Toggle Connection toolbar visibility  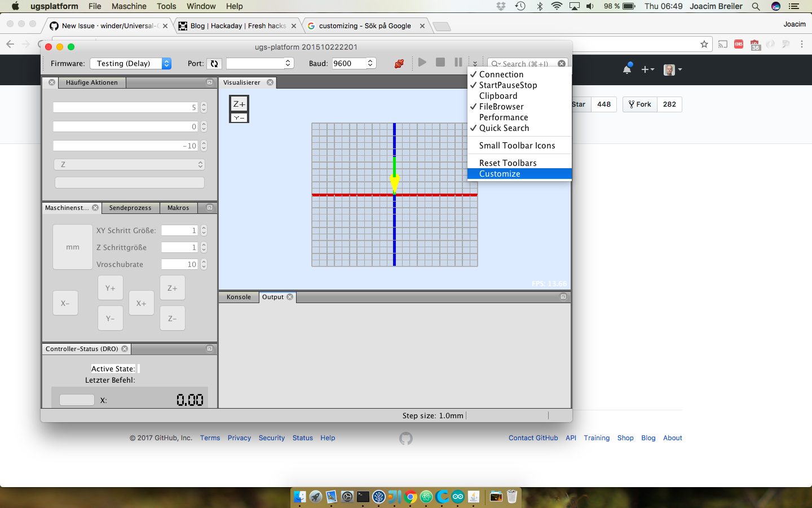point(519,75)
